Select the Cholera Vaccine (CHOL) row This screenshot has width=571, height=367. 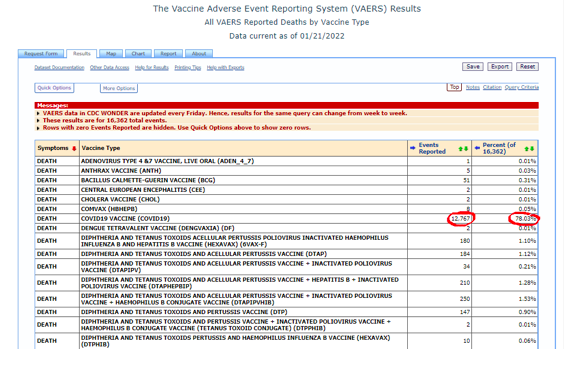coord(286,200)
